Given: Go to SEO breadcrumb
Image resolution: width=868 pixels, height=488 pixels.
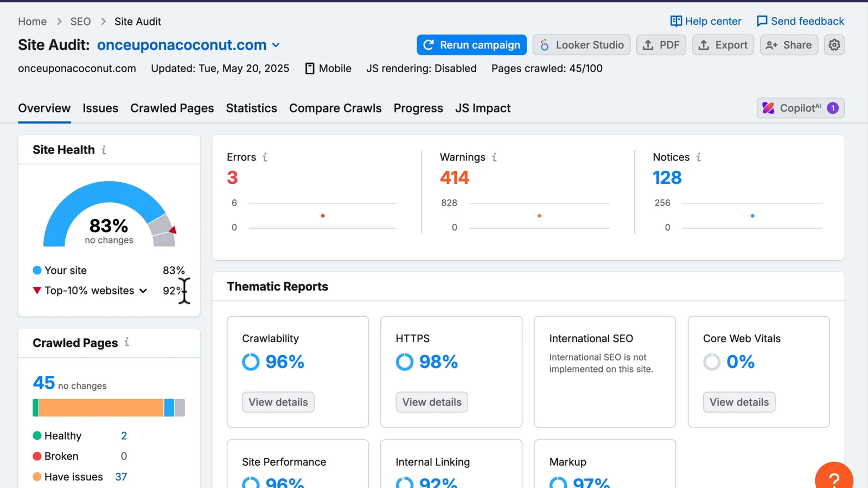Looking at the screenshot, I should coord(80,22).
